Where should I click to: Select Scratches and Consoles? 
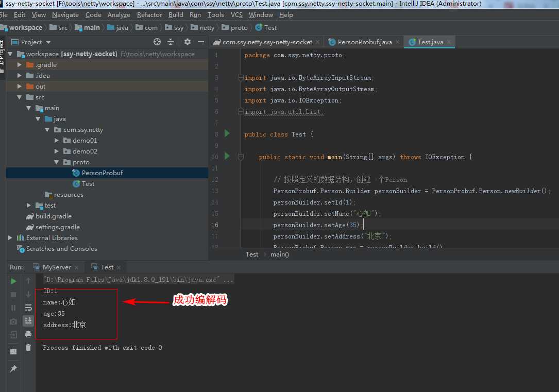(61, 249)
